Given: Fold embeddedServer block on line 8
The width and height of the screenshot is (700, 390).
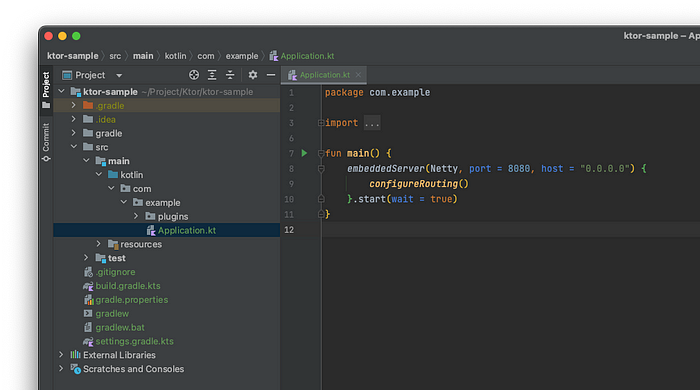Looking at the screenshot, I should (x=321, y=169).
